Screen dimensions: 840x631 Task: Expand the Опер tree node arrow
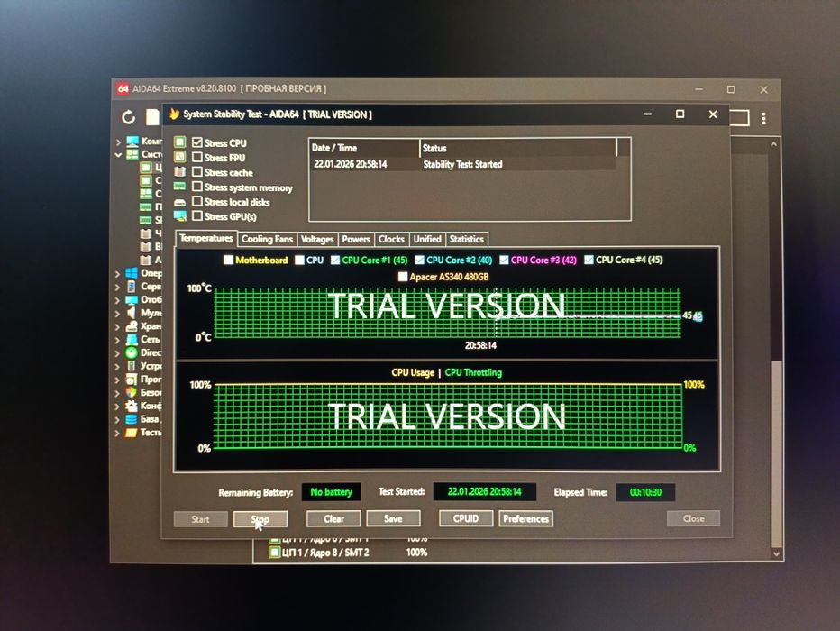click(x=118, y=274)
